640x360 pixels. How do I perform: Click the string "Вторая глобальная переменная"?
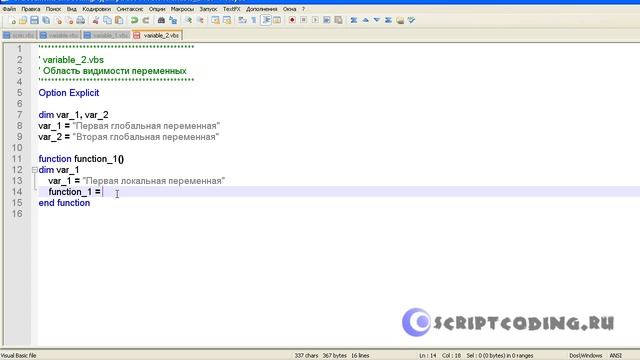146,137
